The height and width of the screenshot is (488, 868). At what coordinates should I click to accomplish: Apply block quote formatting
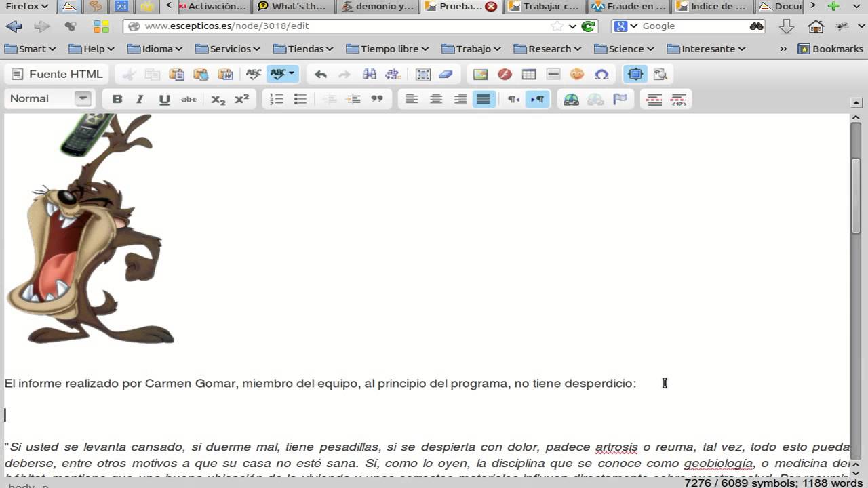(x=377, y=99)
